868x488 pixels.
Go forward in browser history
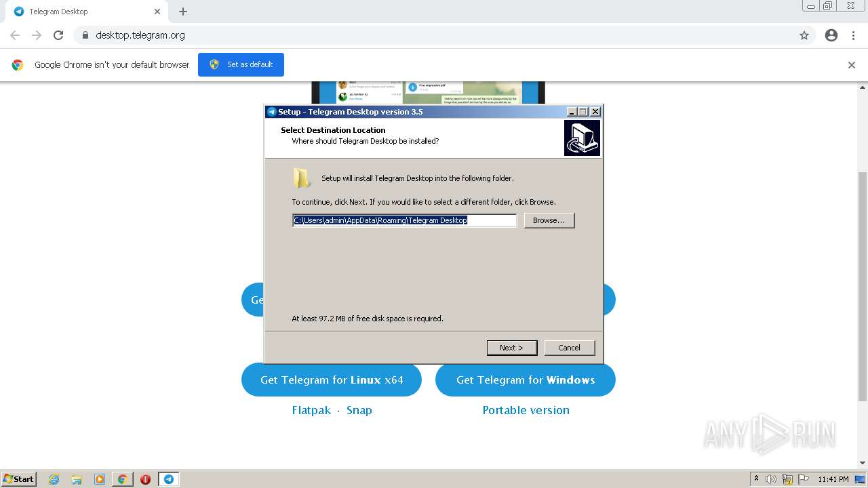[x=37, y=35]
